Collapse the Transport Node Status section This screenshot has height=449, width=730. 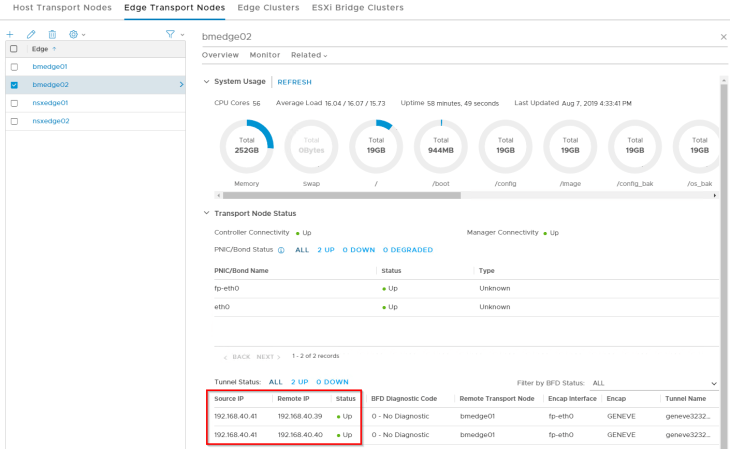pos(206,213)
